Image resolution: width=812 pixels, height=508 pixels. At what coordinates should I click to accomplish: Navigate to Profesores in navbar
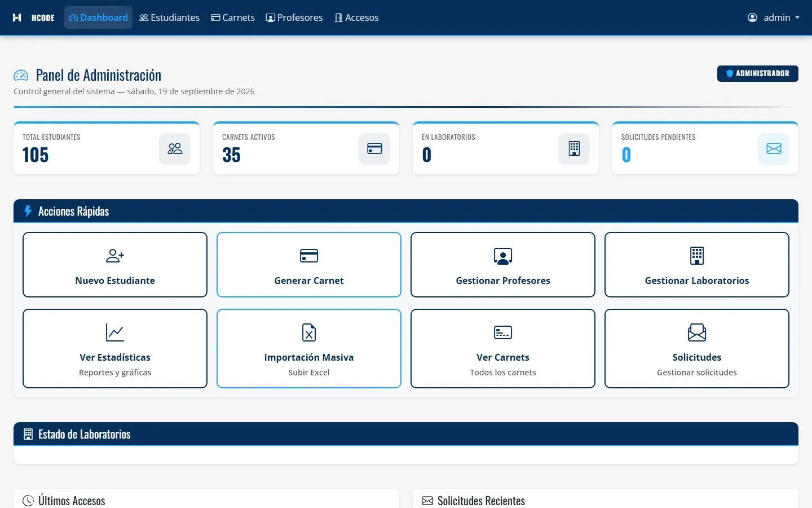click(x=294, y=17)
